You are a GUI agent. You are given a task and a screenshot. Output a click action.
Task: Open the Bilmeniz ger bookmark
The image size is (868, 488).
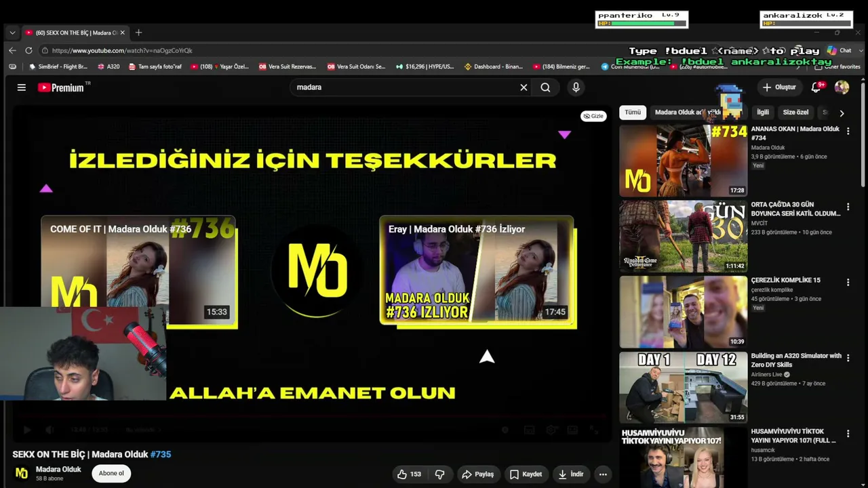tap(561, 66)
